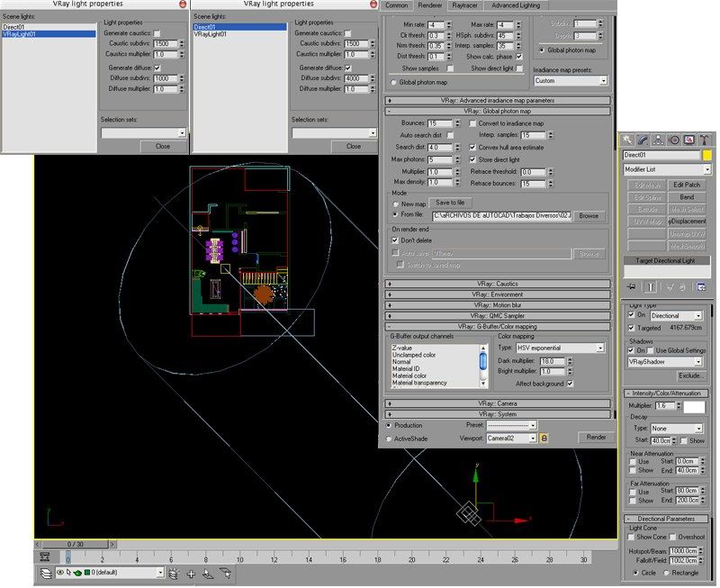Screen dimensions: 720x588
Task: Open the Create command panel tab
Action: [627, 140]
